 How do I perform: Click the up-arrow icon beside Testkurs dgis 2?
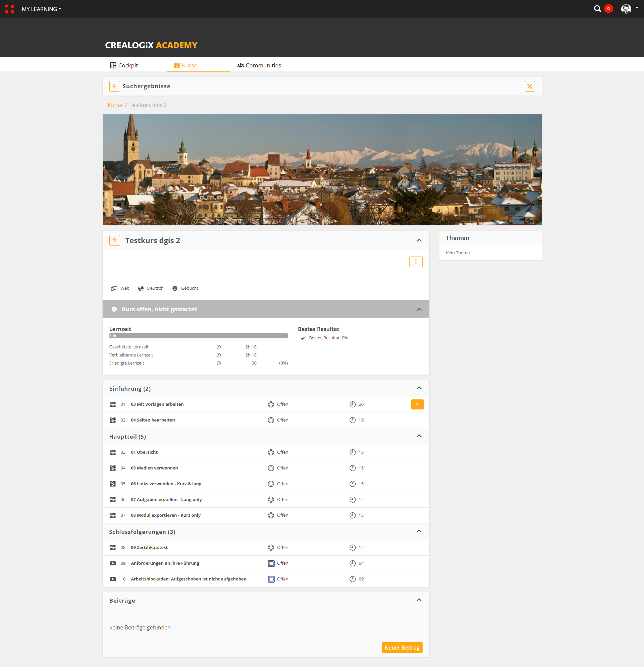click(x=114, y=240)
